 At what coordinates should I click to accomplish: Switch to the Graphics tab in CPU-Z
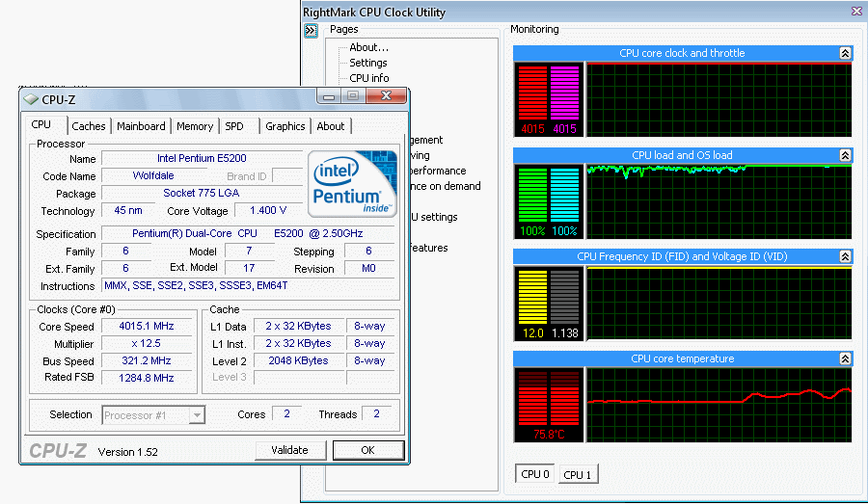point(285,126)
